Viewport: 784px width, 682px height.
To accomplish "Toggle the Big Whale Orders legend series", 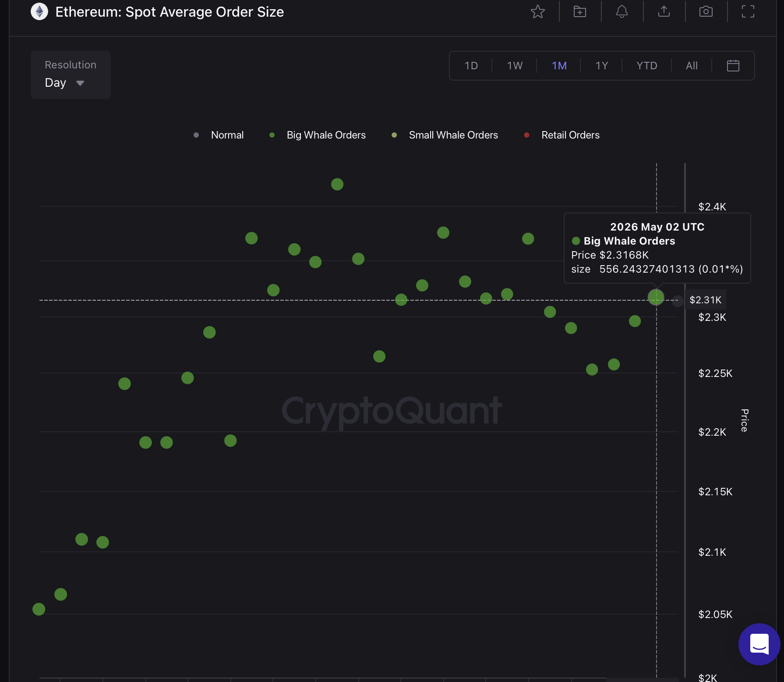I will click(318, 135).
